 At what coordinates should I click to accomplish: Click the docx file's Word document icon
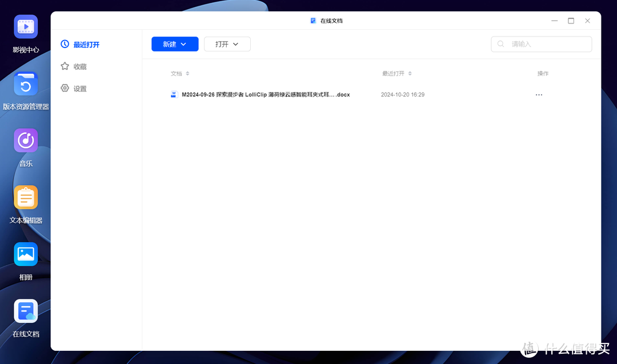(174, 94)
